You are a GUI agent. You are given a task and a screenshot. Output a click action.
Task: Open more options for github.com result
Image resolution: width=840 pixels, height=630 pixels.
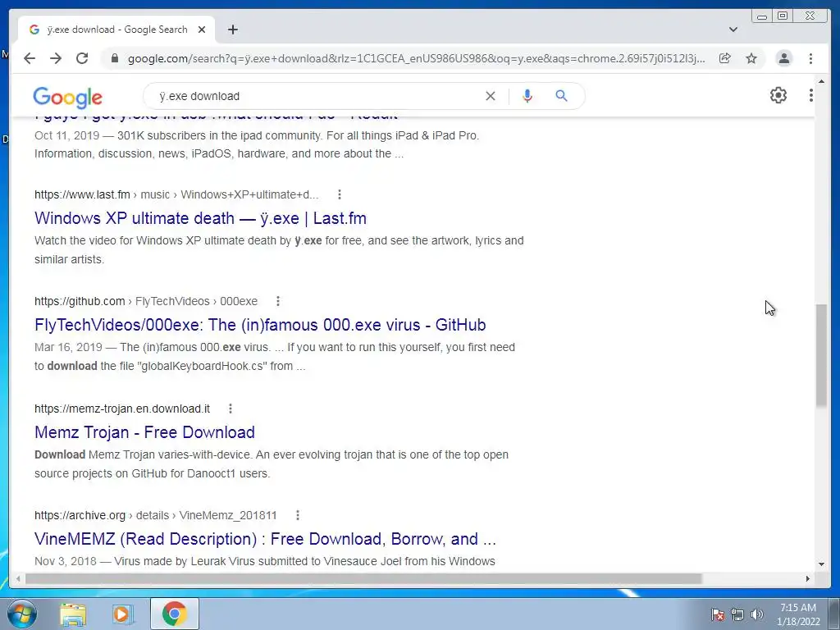[277, 301]
